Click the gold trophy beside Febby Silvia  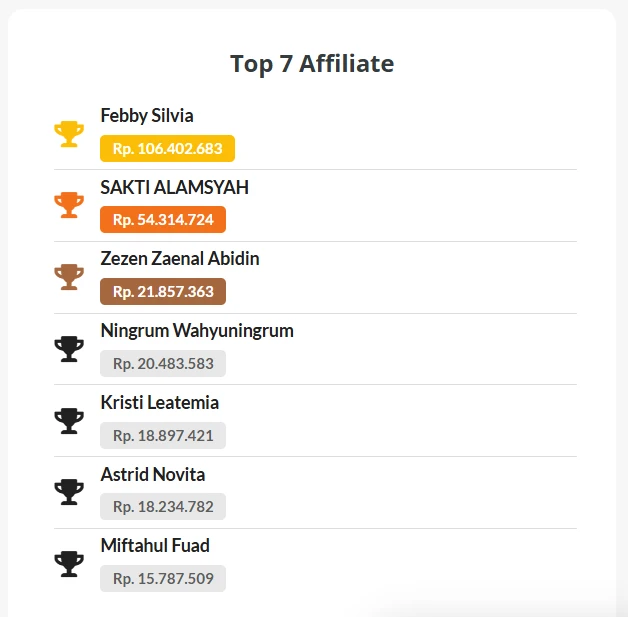click(x=69, y=133)
